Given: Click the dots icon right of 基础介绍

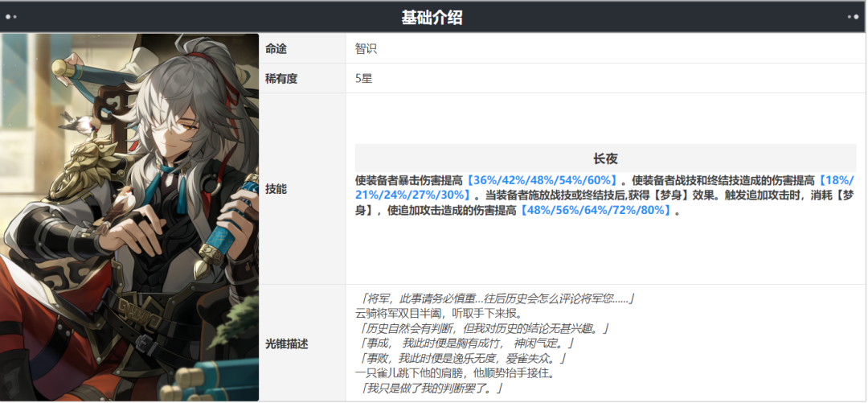Looking at the screenshot, I should click(x=853, y=17).
